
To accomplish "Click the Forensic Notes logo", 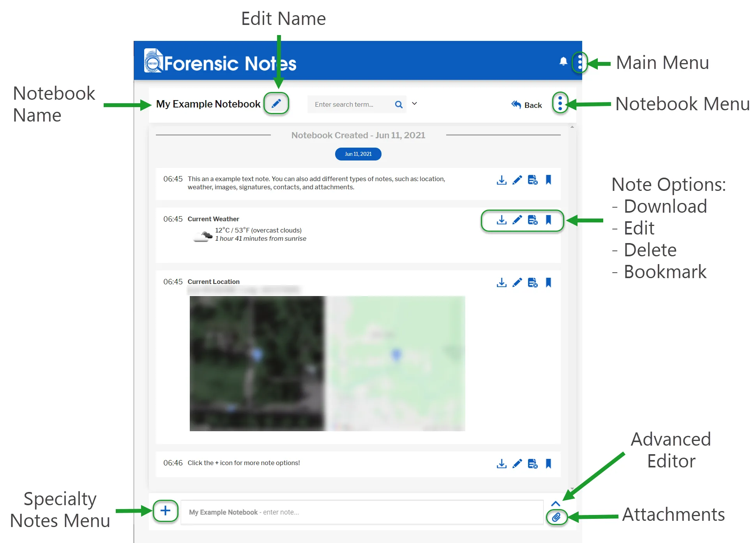I will [220, 61].
